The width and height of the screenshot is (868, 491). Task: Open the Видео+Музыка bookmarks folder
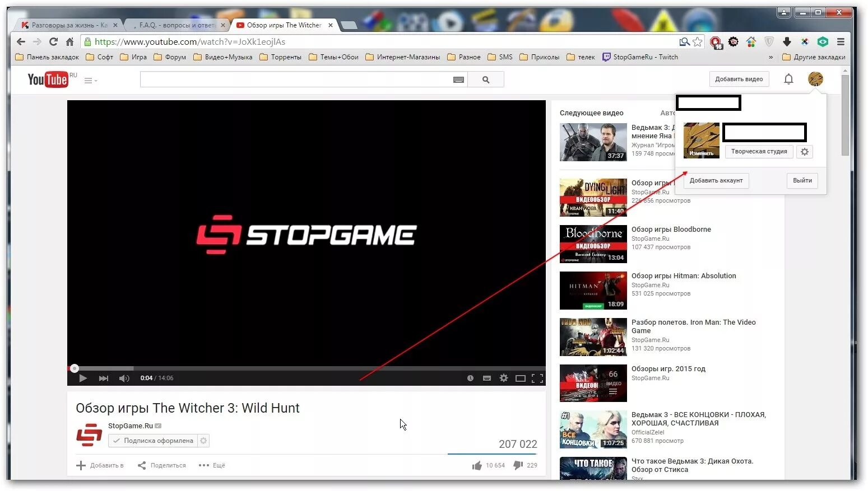[x=222, y=57]
